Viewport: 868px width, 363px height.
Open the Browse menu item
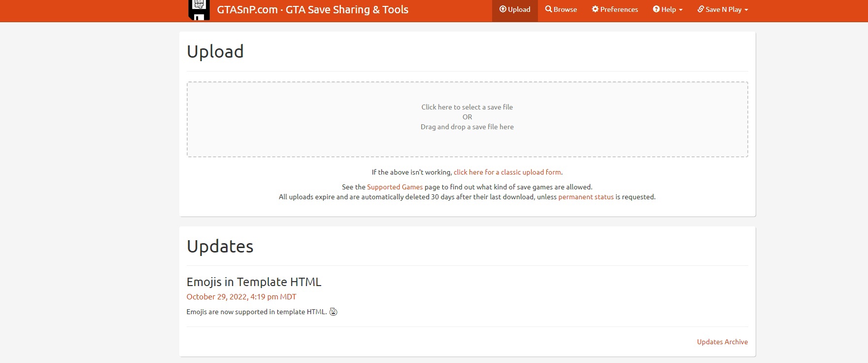pos(561,9)
